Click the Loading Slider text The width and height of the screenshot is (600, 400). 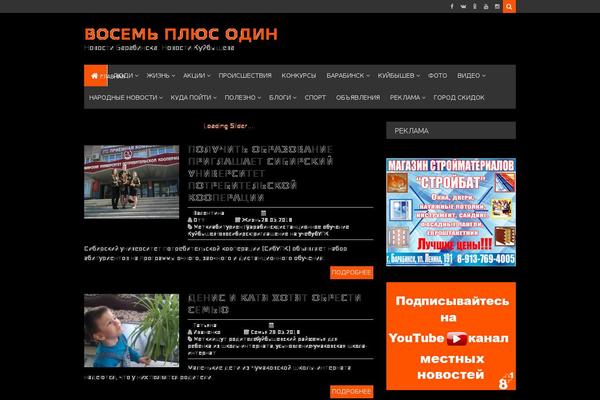click(228, 126)
